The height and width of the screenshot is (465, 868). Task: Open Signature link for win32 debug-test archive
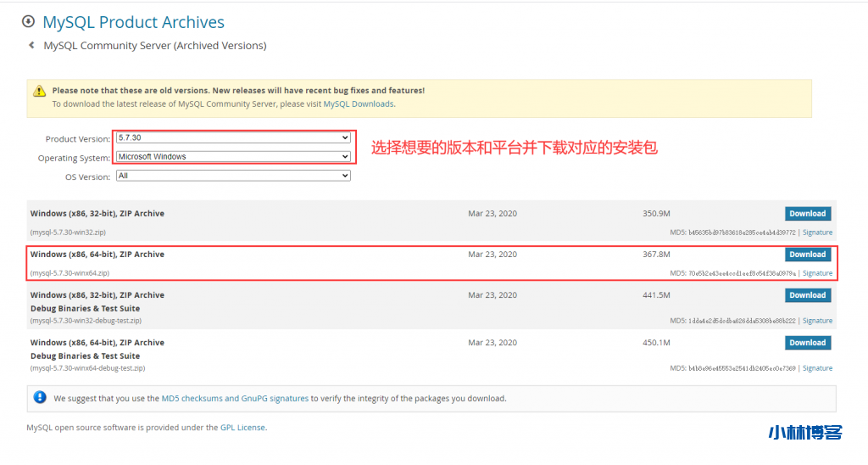817,321
